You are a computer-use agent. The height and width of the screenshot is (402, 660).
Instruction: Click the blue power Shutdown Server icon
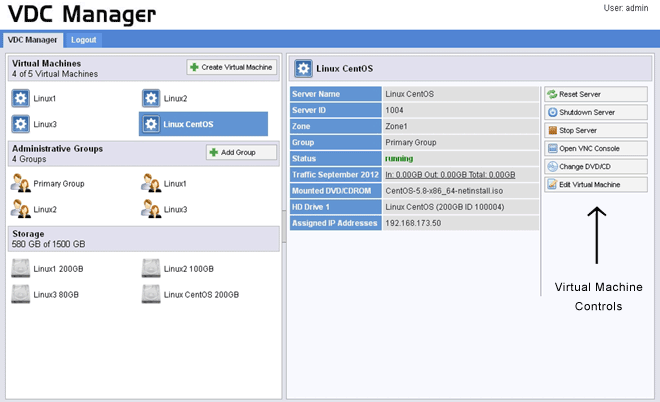click(552, 112)
